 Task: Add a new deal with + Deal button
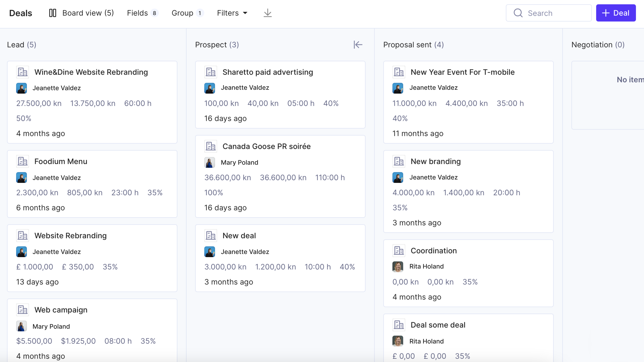tap(616, 13)
